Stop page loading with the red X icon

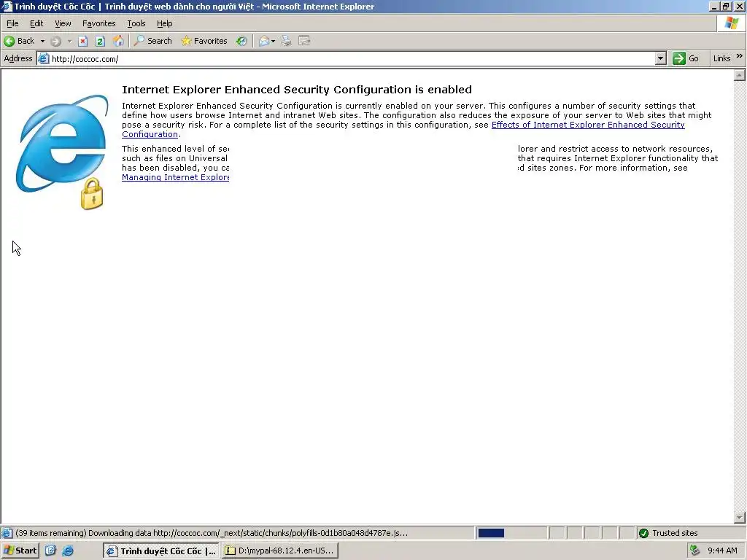83,41
